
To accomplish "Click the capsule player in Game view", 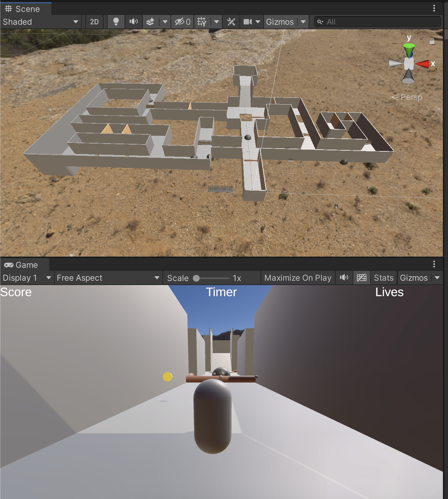I will (212, 416).
